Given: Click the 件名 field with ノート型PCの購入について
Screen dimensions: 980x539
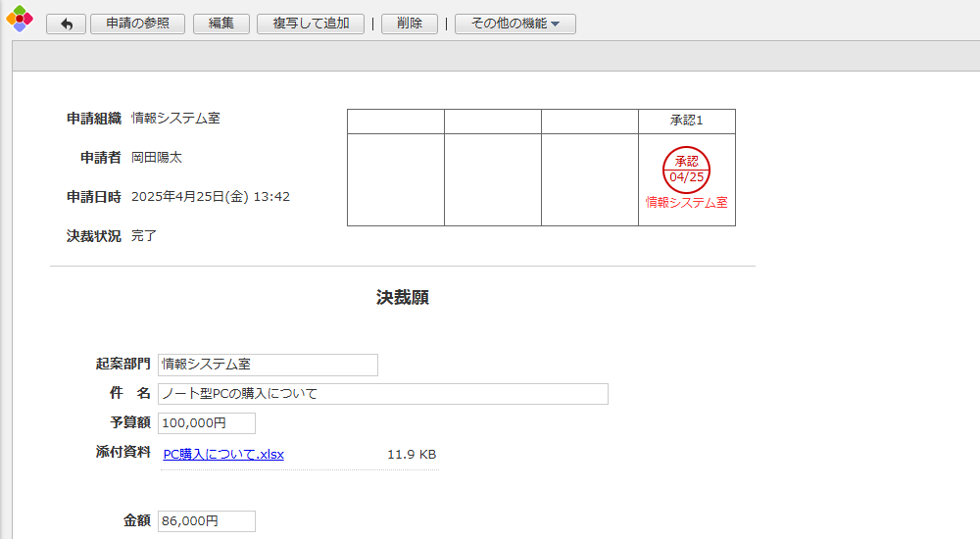Looking at the screenshot, I should [x=382, y=394].
